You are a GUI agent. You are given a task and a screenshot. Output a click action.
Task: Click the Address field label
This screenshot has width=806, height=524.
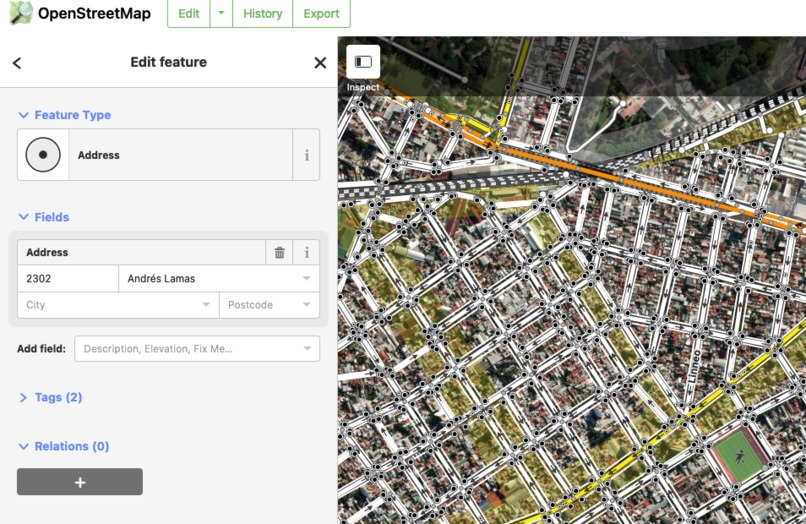47,252
